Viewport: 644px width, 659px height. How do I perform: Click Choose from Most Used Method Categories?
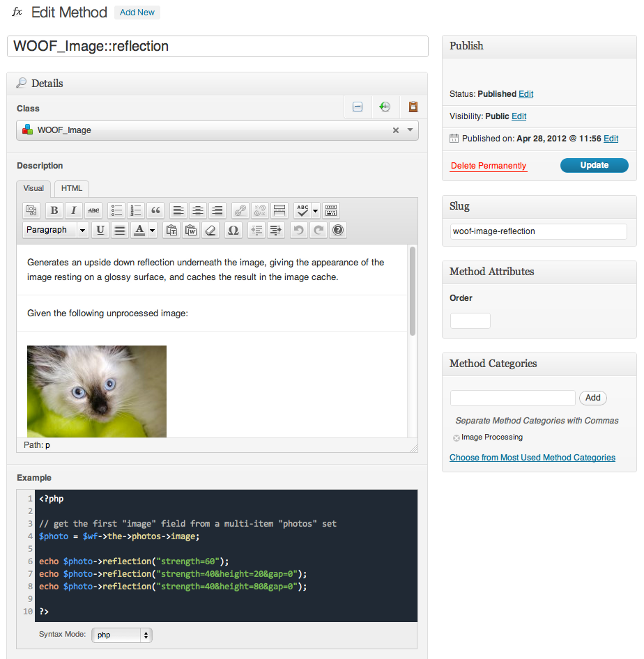[x=532, y=458]
